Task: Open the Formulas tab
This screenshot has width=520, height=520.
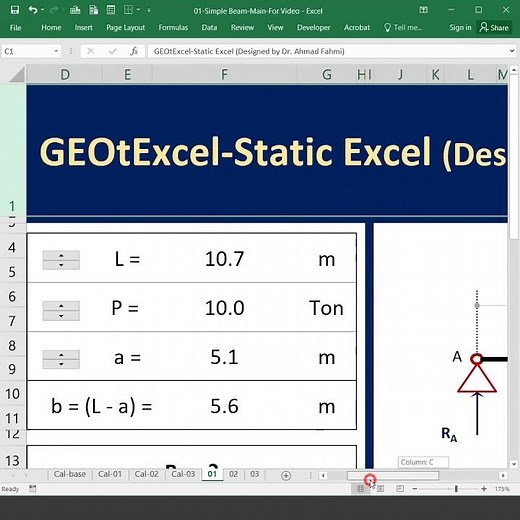Action: point(173,28)
